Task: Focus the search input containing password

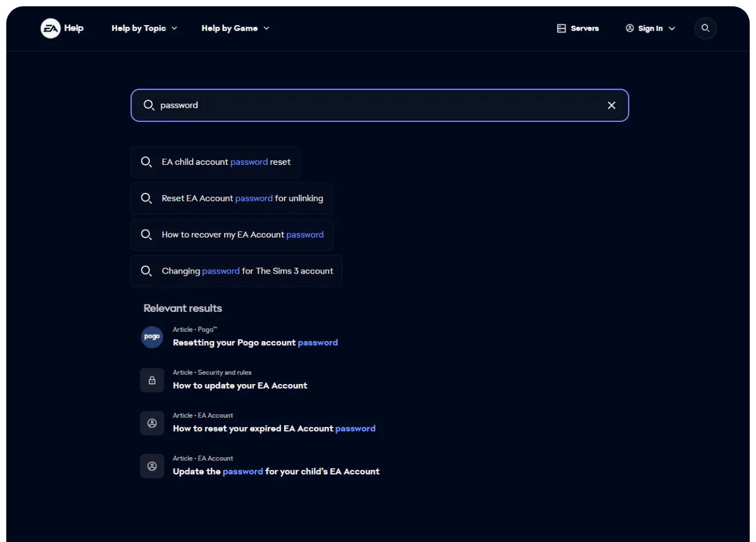Action: coord(380,105)
